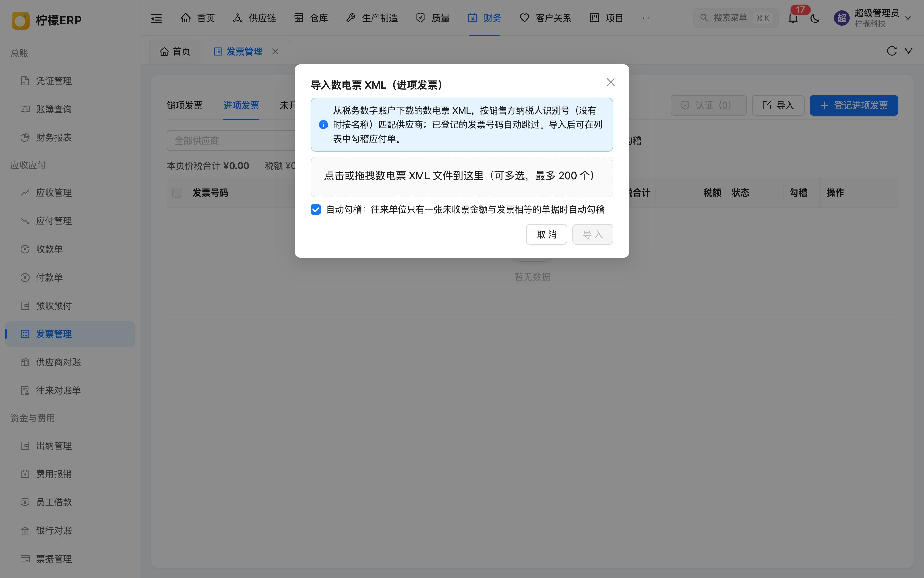Focus the 搜索菜单 search field
The image size is (924, 578).
point(736,18)
